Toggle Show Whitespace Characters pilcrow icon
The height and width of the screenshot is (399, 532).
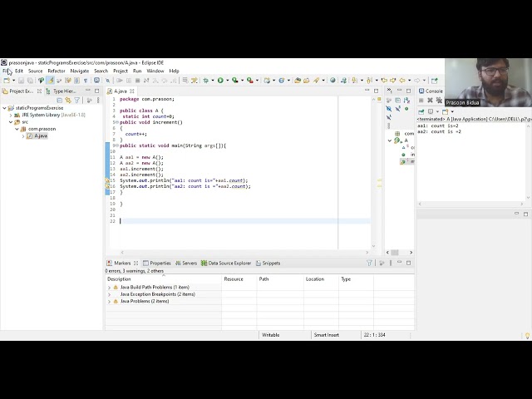86,81
